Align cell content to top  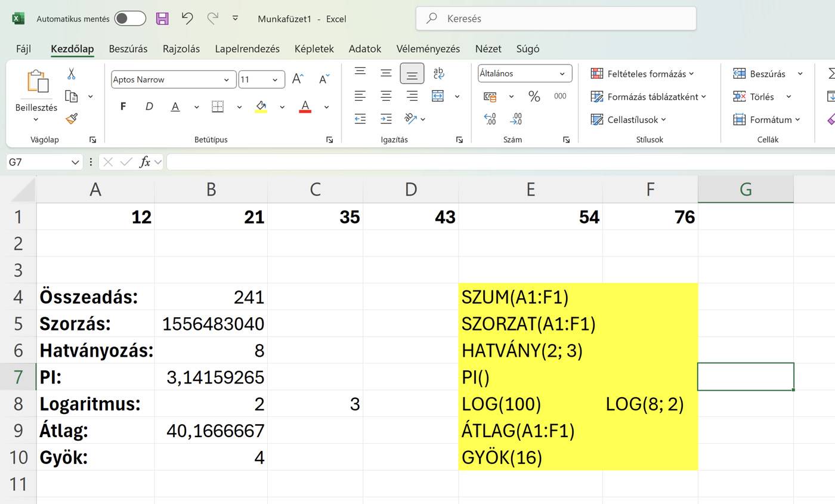pos(360,72)
